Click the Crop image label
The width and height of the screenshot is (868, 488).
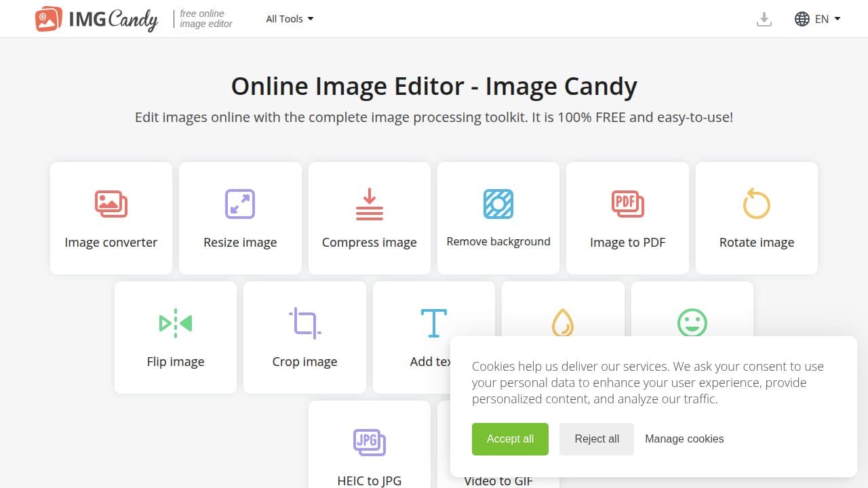point(304,362)
